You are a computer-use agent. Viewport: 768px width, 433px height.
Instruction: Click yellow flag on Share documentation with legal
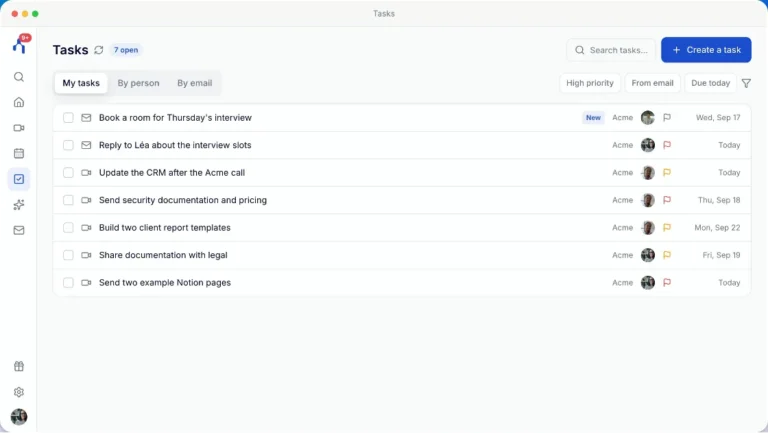[x=667, y=255]
